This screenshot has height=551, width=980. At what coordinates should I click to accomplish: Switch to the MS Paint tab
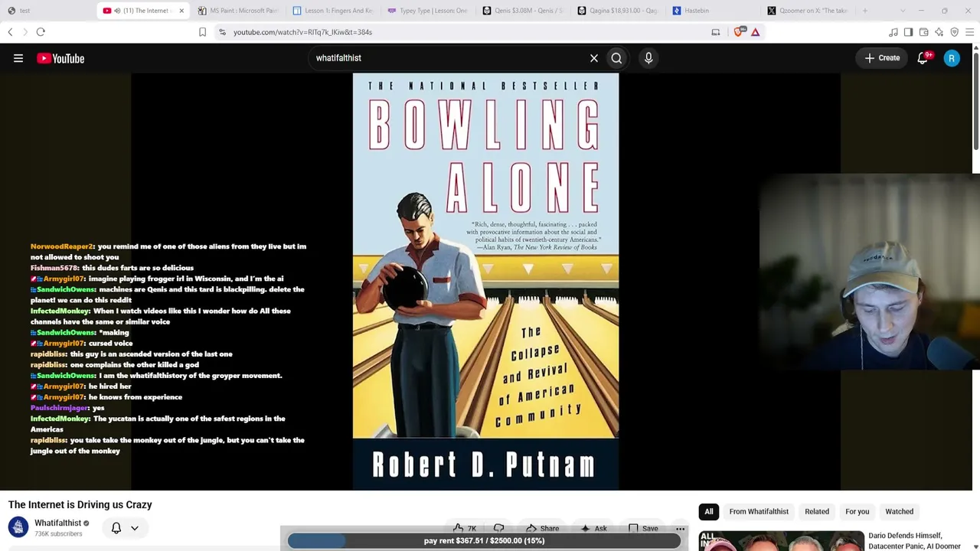tap(239, 11)
